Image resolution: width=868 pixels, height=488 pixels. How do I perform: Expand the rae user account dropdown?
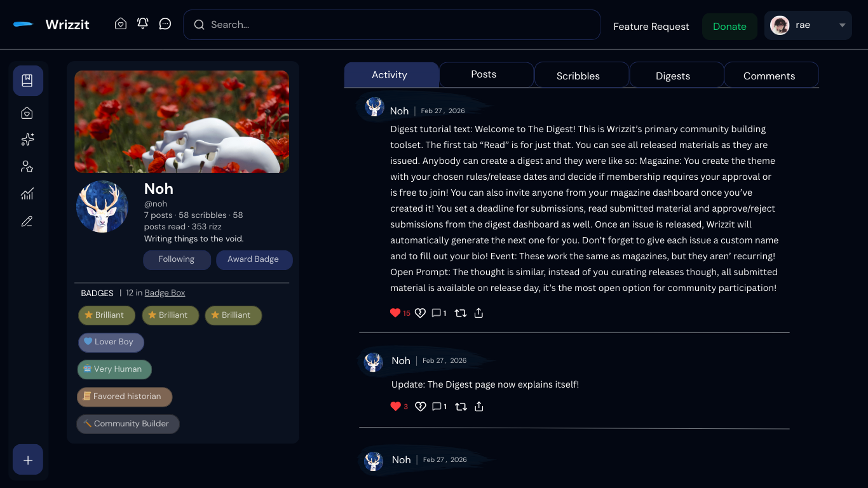pyautogui.click(x=808, y=25)
